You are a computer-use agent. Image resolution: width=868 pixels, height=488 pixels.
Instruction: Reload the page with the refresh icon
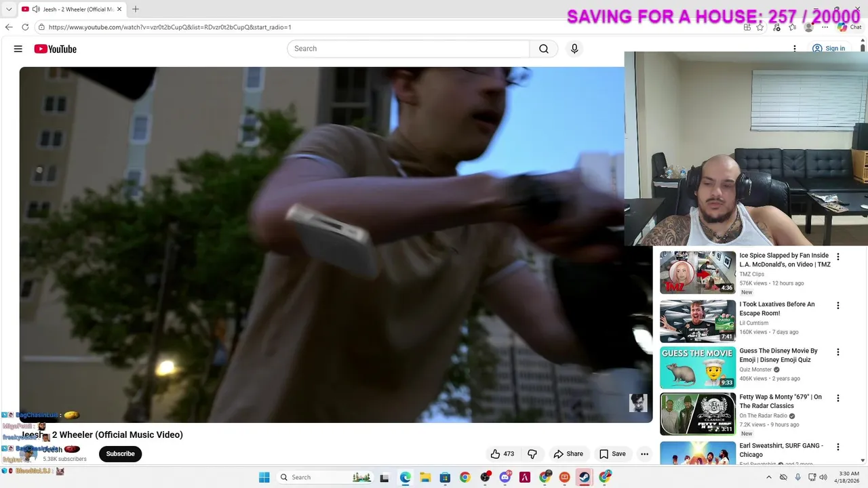(25, 27)
